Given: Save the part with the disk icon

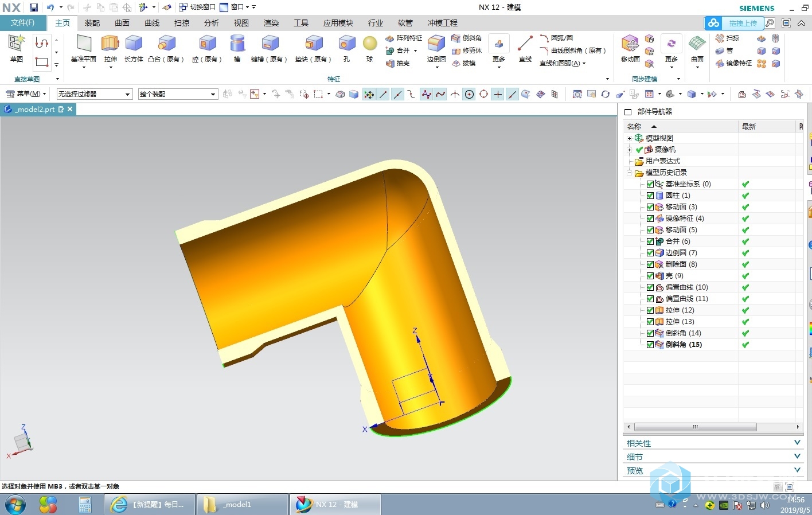Looking at the screenshot, I should [34, 7].
